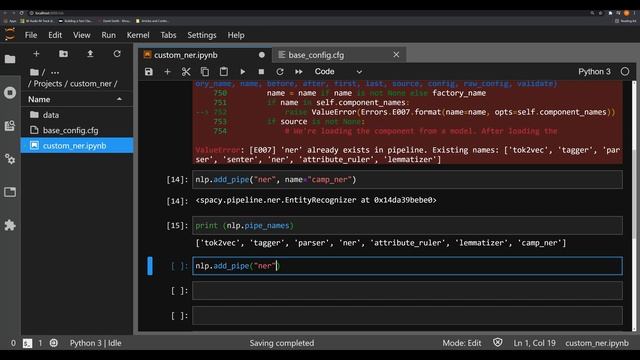
Task: Close the base_config.cfg tab
Action: point(396,54)
